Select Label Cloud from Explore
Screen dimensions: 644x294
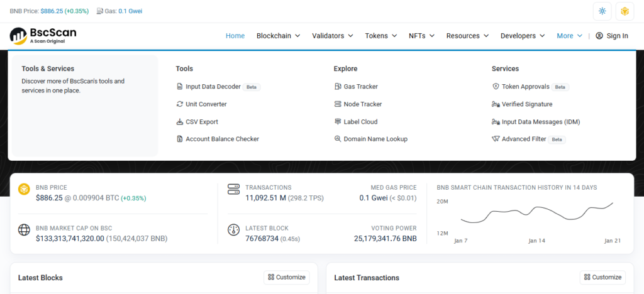coord(360,122)
